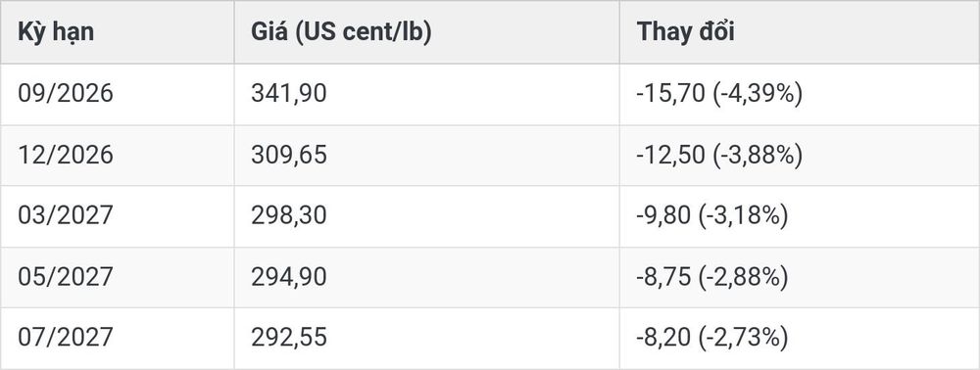
Task: Click the price value 292,55
Action: pyautogui.click(x=289, y=338)
